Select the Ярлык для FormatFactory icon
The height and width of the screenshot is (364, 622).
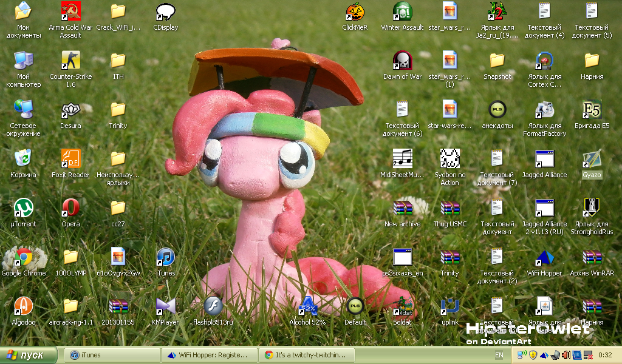pos(544,109)
